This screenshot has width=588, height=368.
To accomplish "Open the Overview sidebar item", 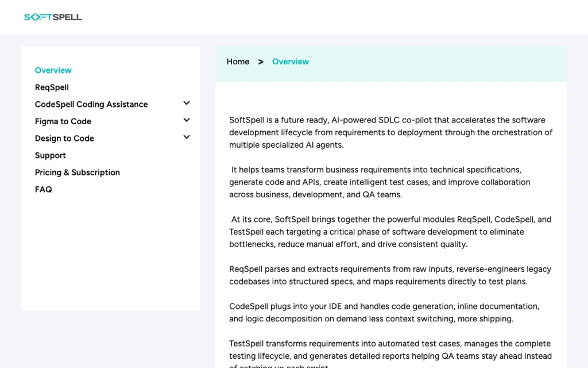I will [x=53, y=70].
